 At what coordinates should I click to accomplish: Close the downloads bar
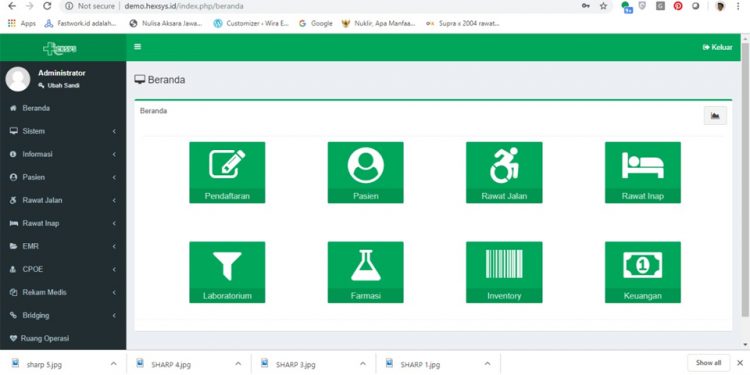point(739,363)
